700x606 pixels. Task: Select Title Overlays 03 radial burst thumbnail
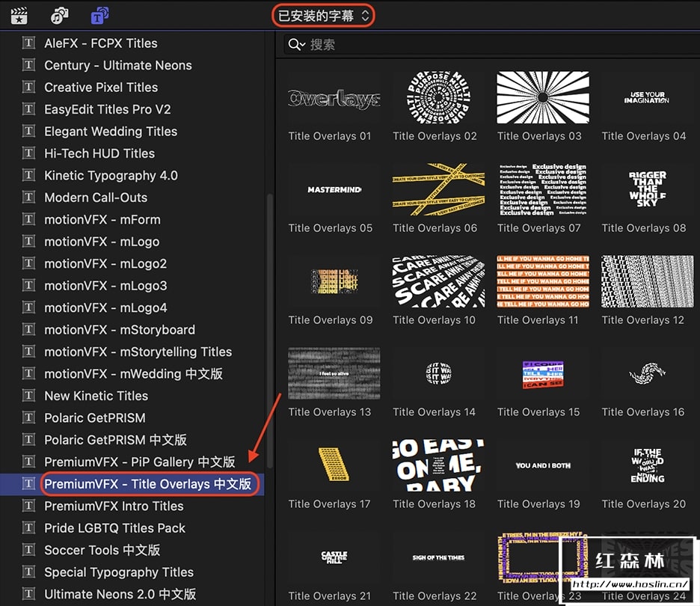click(x=543, y=98)
